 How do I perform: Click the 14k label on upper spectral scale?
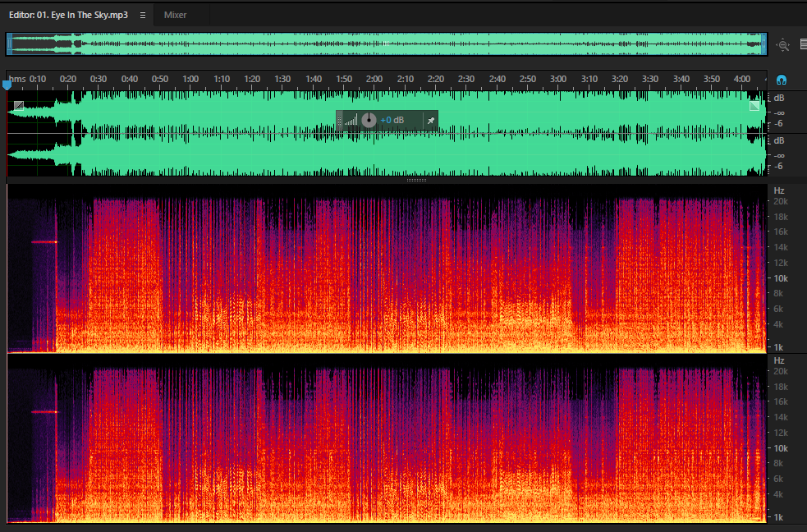(x=781, y=247)
